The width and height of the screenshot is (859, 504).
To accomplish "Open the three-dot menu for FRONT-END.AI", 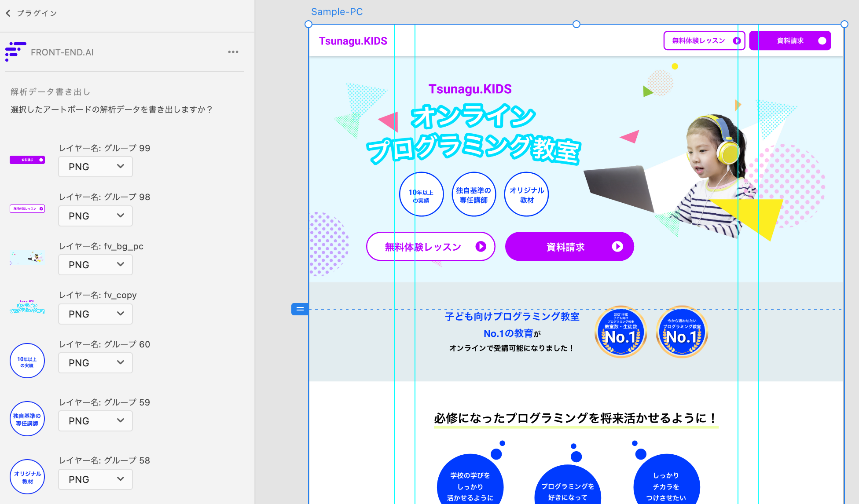I will [233, 52].
